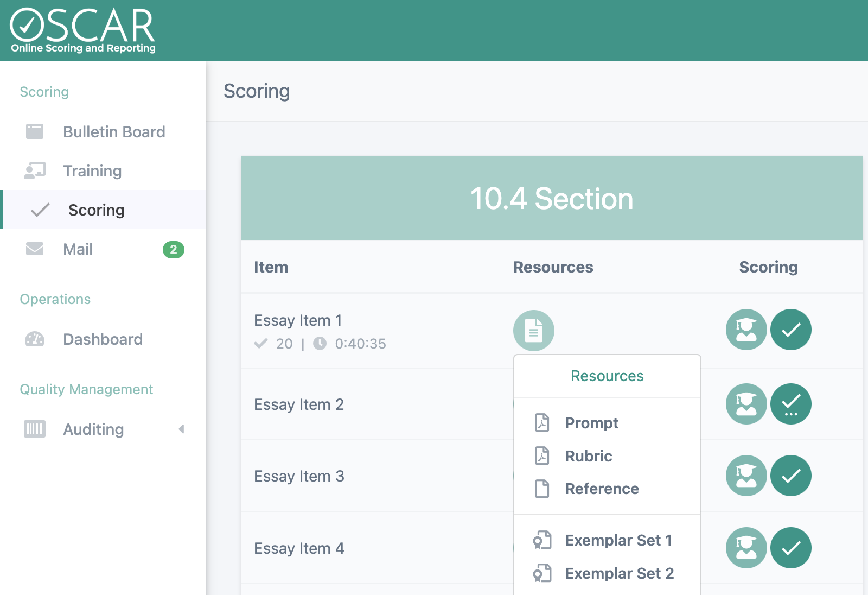The image size is (868, 595).
Task: Go to Training in sidebar
Action: point(92,171)
